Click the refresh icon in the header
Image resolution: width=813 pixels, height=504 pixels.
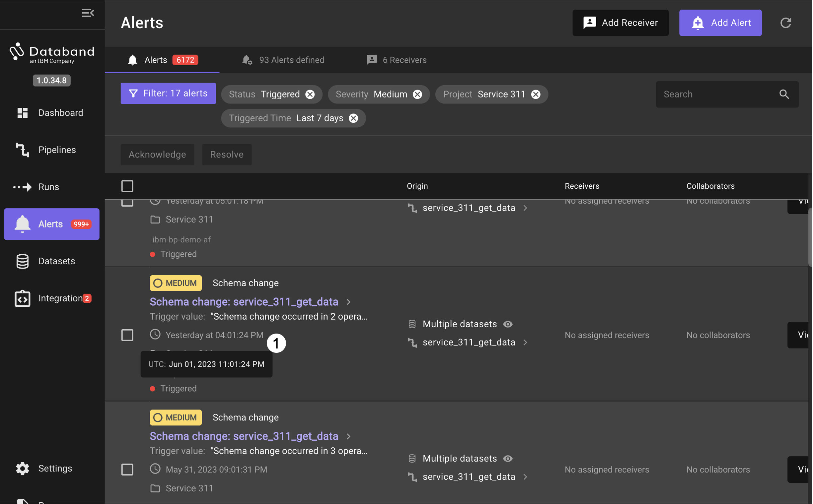tap(785, 23)
